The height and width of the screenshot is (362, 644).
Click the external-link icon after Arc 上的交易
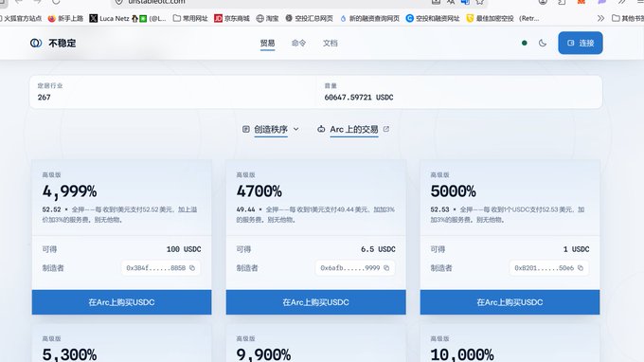coord(386,129)
